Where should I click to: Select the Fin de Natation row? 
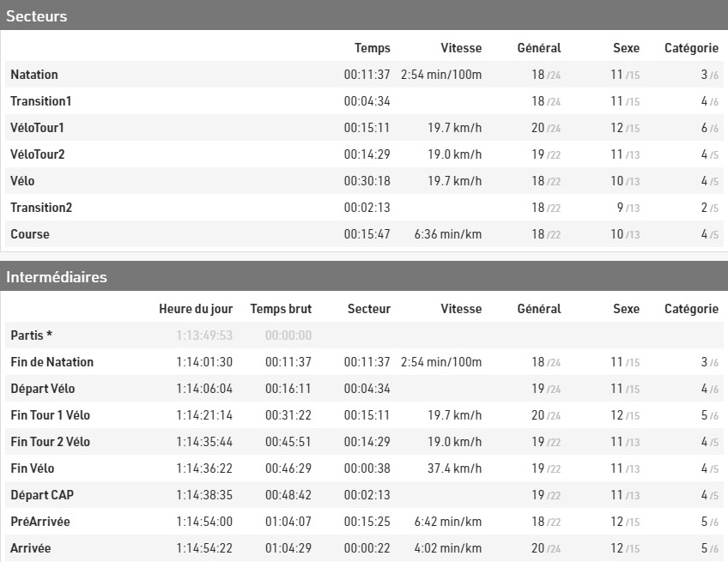coord(364,362)
